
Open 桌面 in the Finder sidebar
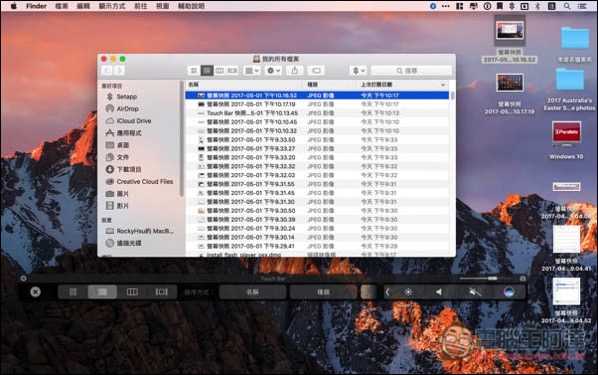117,145
